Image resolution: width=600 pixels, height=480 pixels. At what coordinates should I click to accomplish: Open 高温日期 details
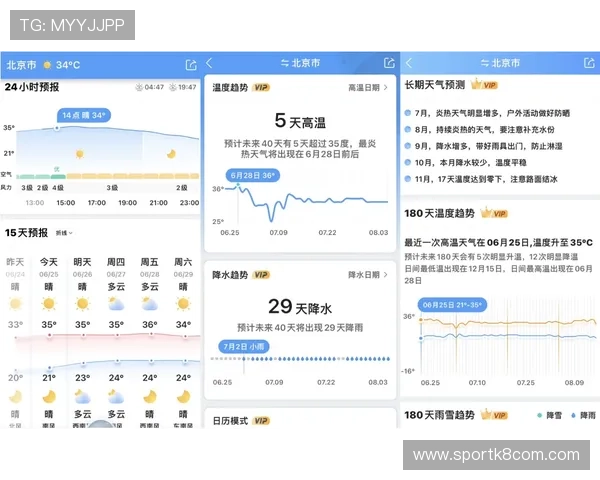(368, 88)
